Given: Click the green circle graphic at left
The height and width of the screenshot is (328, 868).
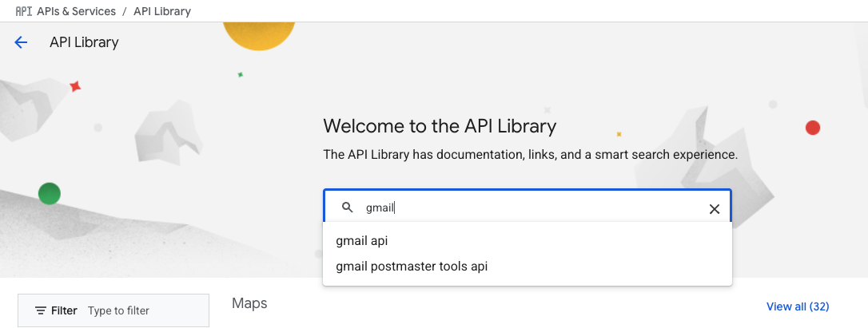Looking at the screenshot, I should (50, 193).
